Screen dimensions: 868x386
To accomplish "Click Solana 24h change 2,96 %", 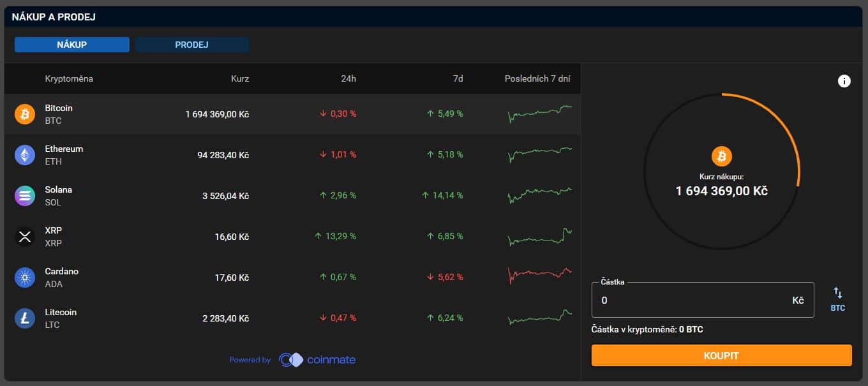I will click(x=338, y=196).
